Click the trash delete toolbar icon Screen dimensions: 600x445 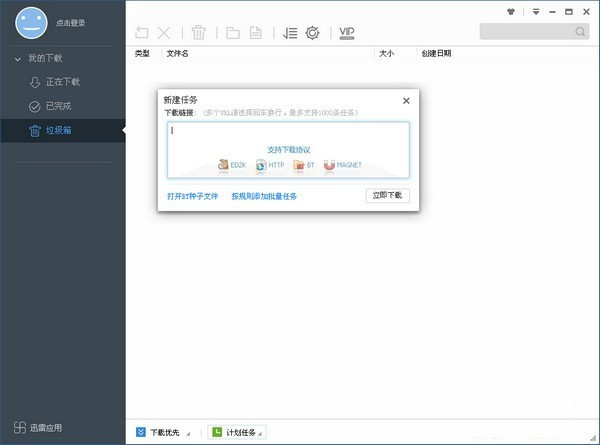[x=199, y=33]
